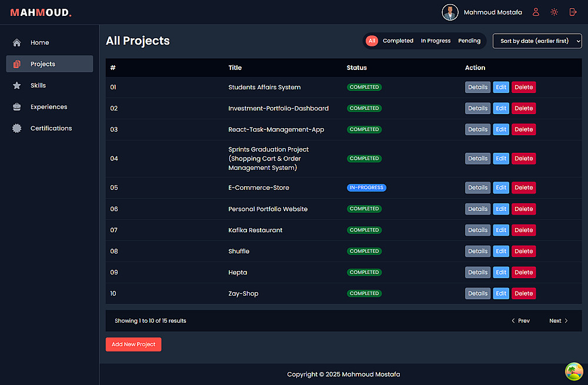Click the Certifications badge icon

(17, 128)
